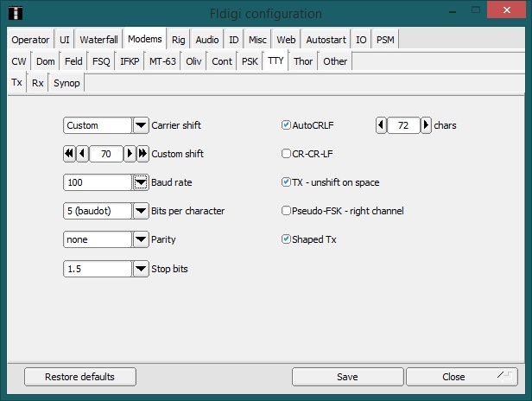This screenshot has width=532, height=401.
Task: Open the Waterfall tab
Action: [x=98, y=40]
